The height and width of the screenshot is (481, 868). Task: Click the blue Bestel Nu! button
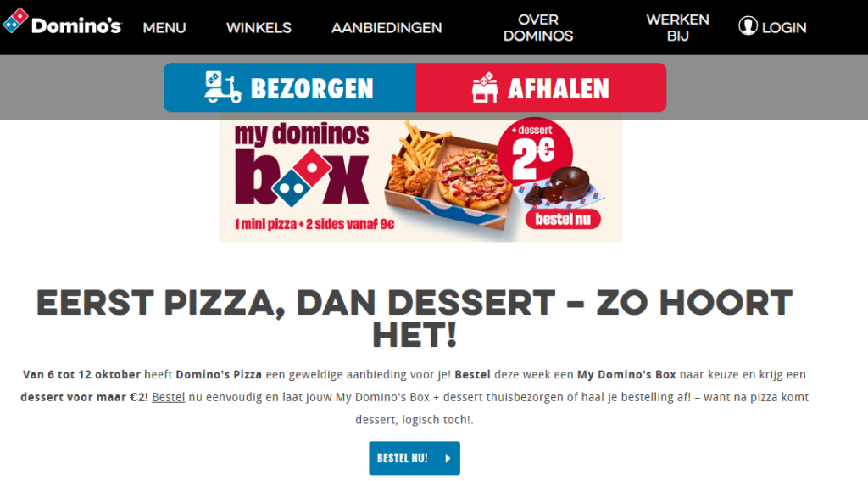pos(415,458)
